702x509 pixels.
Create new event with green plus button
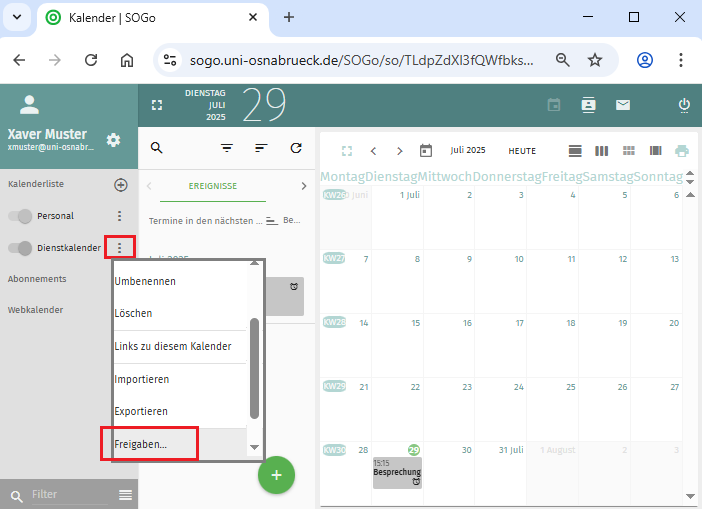pos(276,474)
